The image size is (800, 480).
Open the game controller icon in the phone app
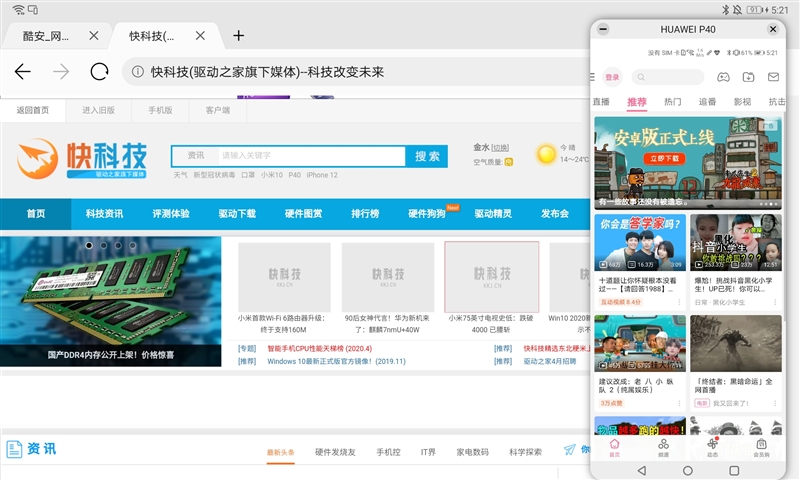coord(724,77)
